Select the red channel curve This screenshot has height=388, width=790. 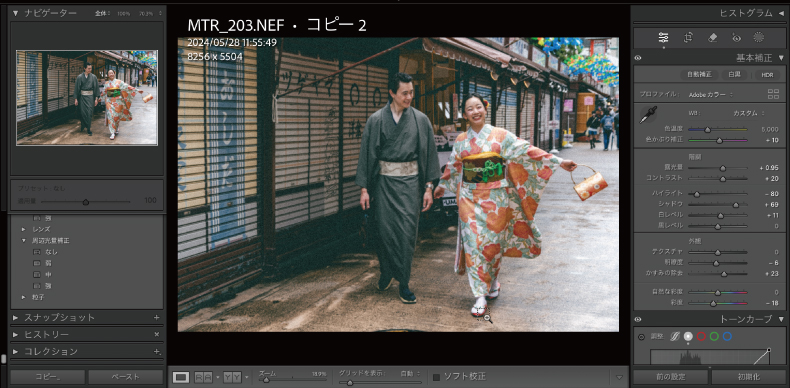point(701,337)
